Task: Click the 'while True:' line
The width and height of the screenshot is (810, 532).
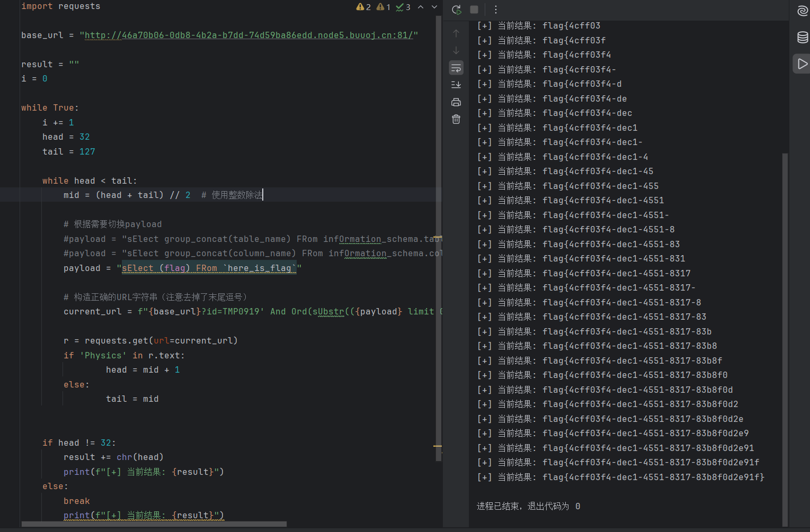Action: pyautogui.click(x=50, y=108)
